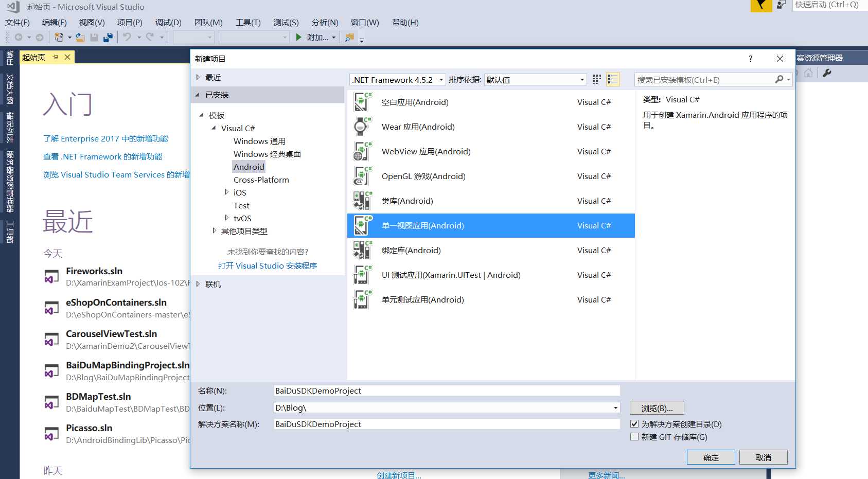Screen dimensions: 868x479
Task: Open 查看 .NET Framework 的新增功能 link
Action: 103,156
